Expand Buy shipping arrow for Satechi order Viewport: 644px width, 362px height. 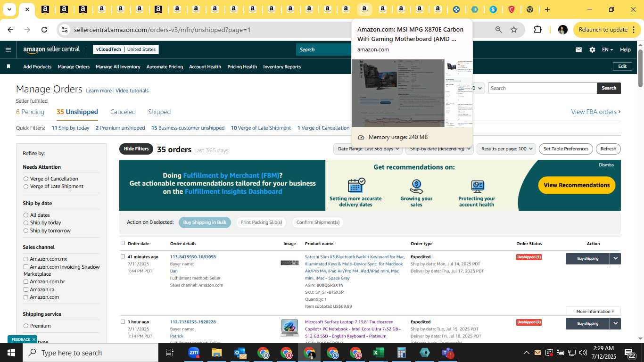click(615, 258)
